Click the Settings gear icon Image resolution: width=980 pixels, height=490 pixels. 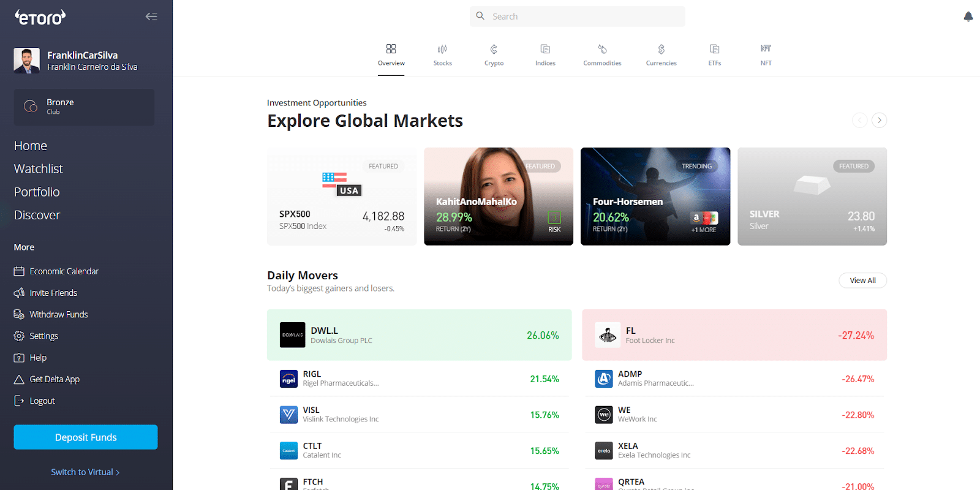[x=19, y=336]
